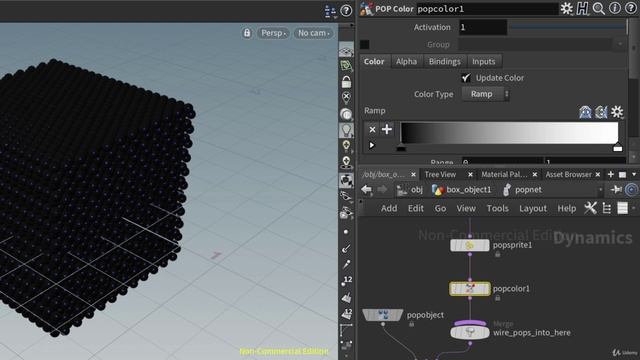The image size is (640, 360).
Task: Toggle display points dot icon
Action: 346,231
